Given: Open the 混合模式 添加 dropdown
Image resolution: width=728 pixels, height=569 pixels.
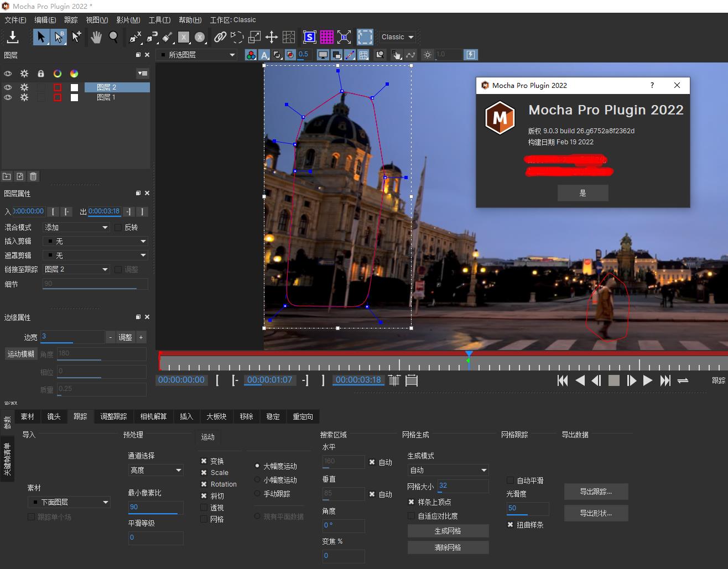Looking at the screenshot, I should coord(76,227).
